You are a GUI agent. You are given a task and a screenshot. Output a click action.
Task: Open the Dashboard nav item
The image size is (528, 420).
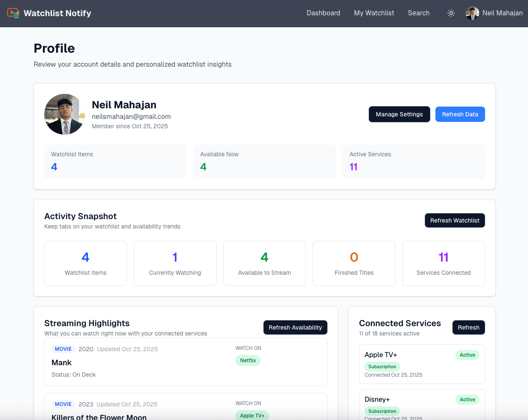tap(323, 13)
